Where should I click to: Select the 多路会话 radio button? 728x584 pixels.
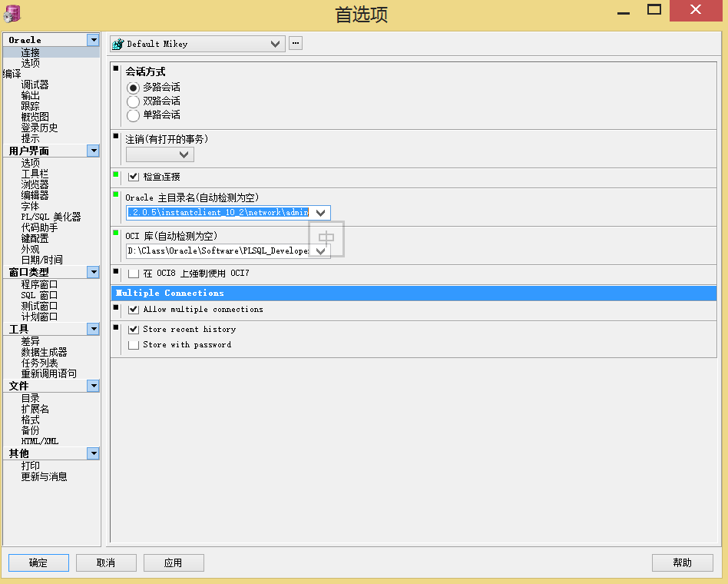134,88
